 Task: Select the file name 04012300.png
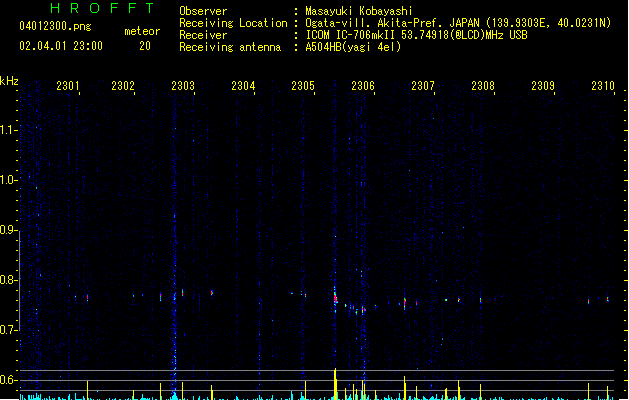coord(55,26)
